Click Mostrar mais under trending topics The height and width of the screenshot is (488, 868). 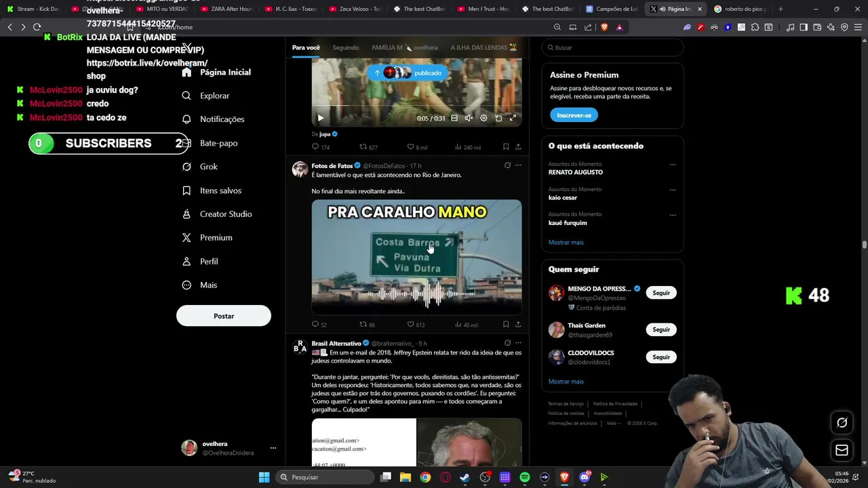coord(566,243)
